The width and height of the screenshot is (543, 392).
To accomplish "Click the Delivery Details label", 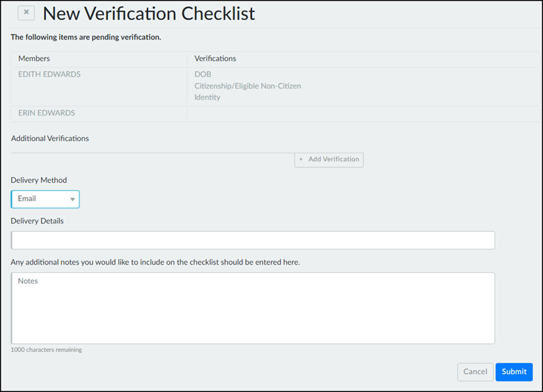I will pos(38,221).
